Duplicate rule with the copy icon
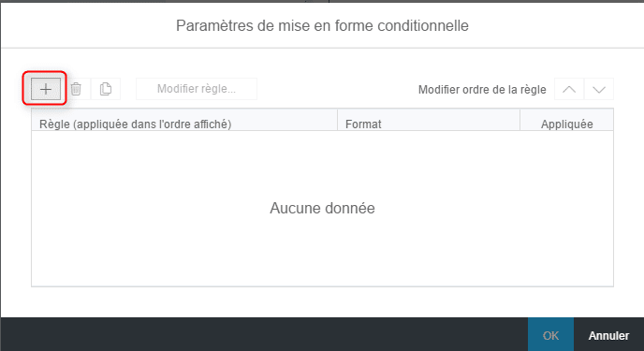The image size is (644, 351). 106,89
